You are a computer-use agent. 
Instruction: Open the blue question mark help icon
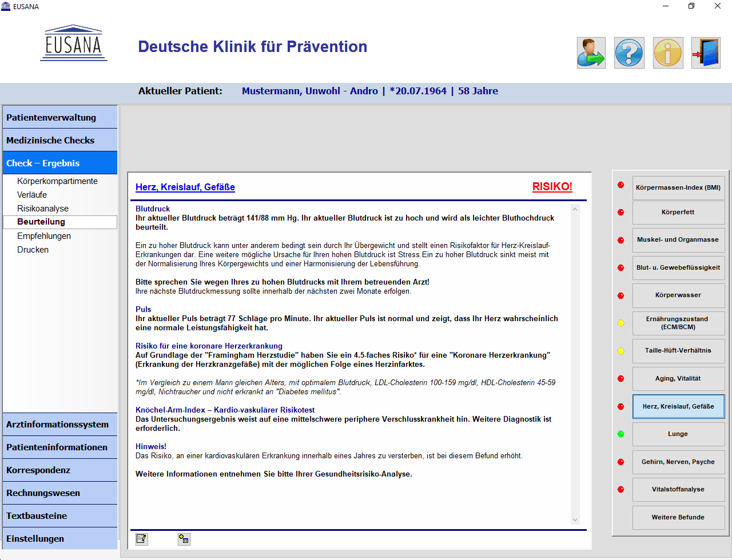(629, 53)
